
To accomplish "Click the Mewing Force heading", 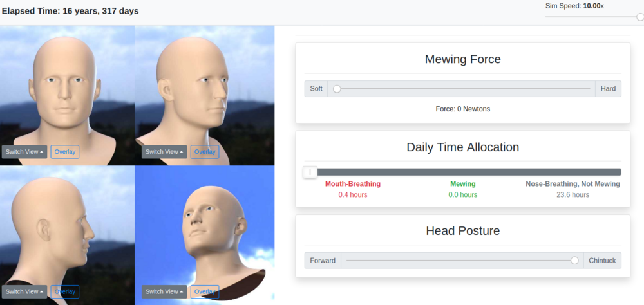I will point(463,59).
